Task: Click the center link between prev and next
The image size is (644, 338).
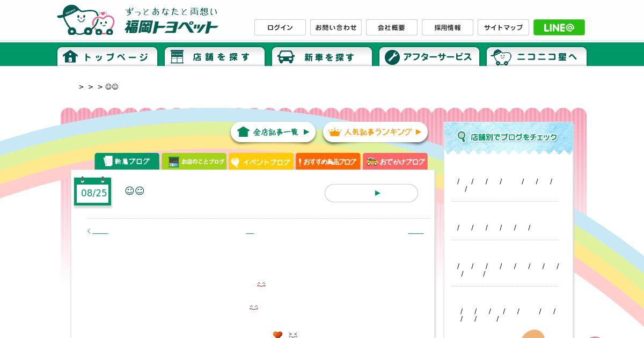Action: tap(250, 232)
